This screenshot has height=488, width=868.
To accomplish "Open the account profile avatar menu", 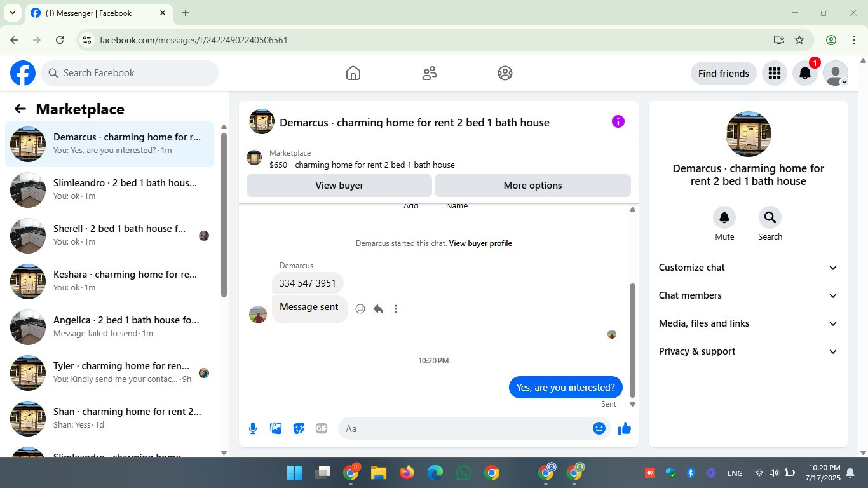I will click(836, 73).
